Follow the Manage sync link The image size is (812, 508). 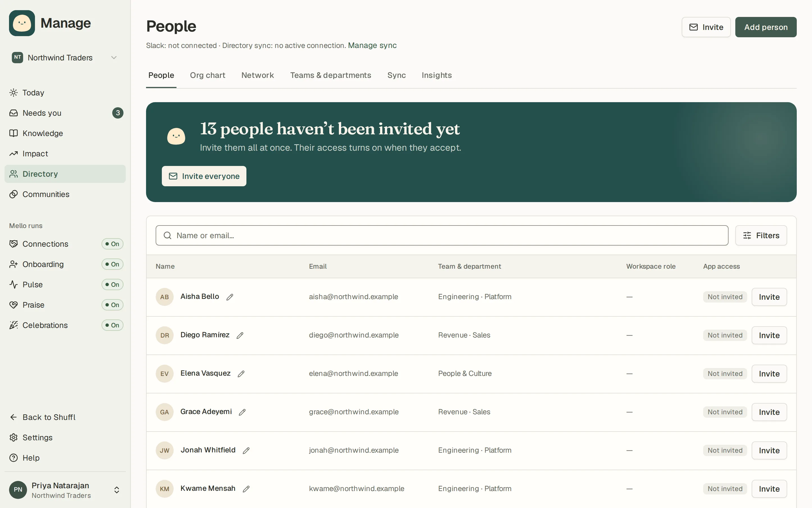[372, 45]
